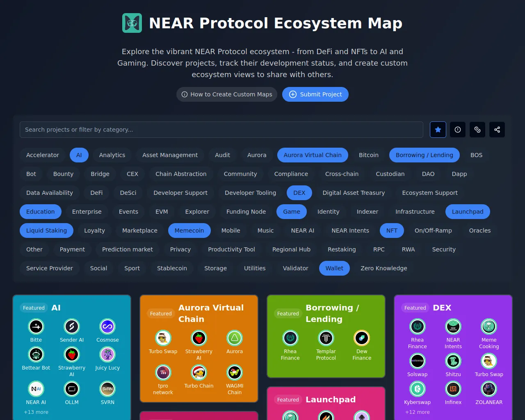Toggle off the Memecoin filter chip

189,231
